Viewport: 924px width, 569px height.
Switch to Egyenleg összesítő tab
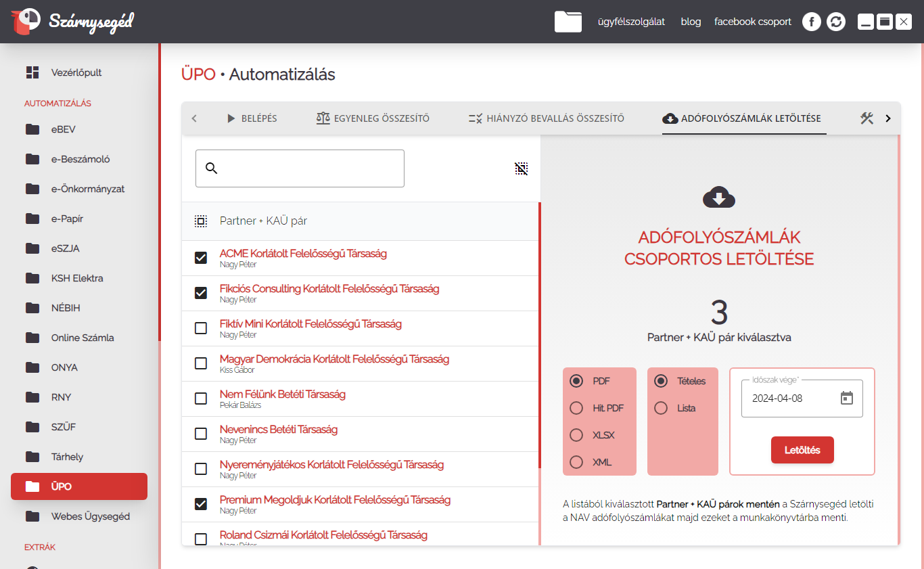coord(373,118)
